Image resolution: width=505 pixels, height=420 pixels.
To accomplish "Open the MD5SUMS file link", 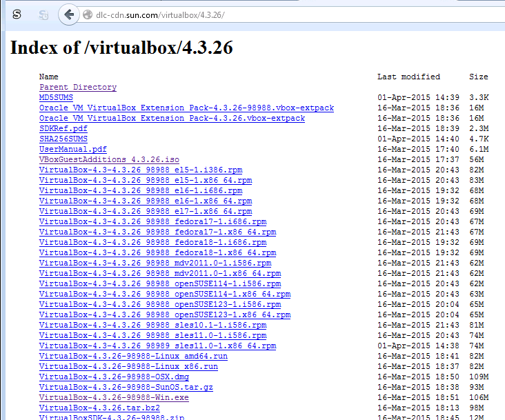I will 56,97.
